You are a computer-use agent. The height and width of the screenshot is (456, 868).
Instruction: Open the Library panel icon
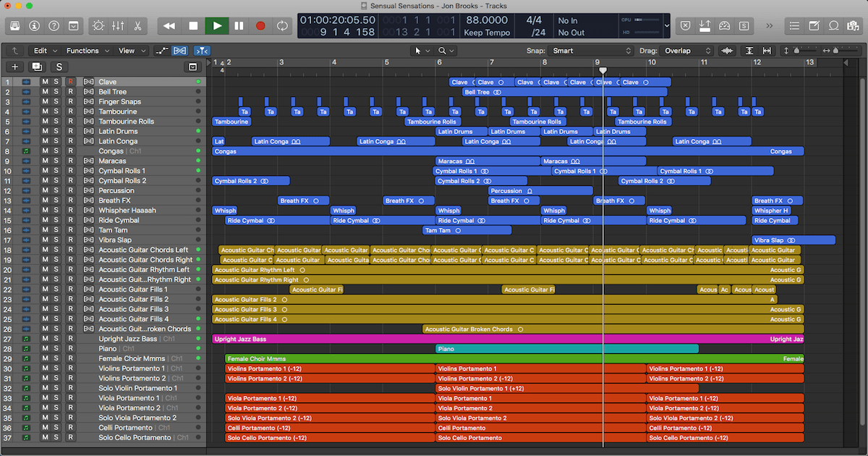point(14,25)
